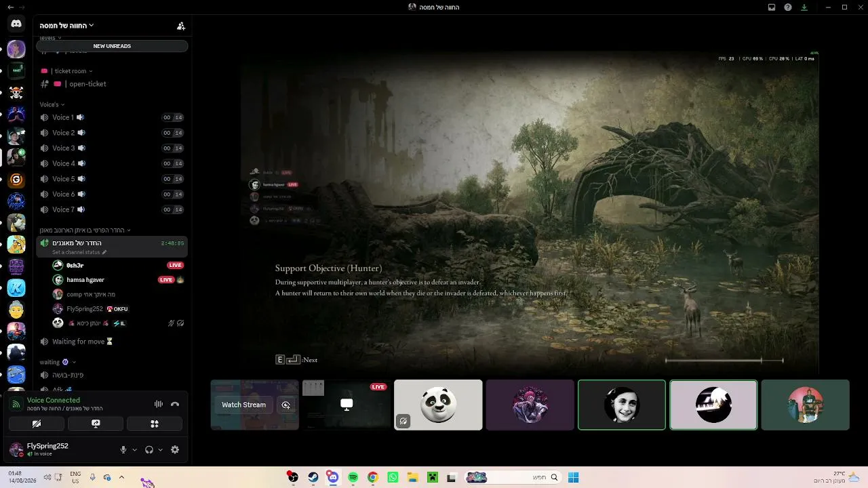Collapse the ticket room category
This screenshot has height=488, width=868.
pos(66,71)
